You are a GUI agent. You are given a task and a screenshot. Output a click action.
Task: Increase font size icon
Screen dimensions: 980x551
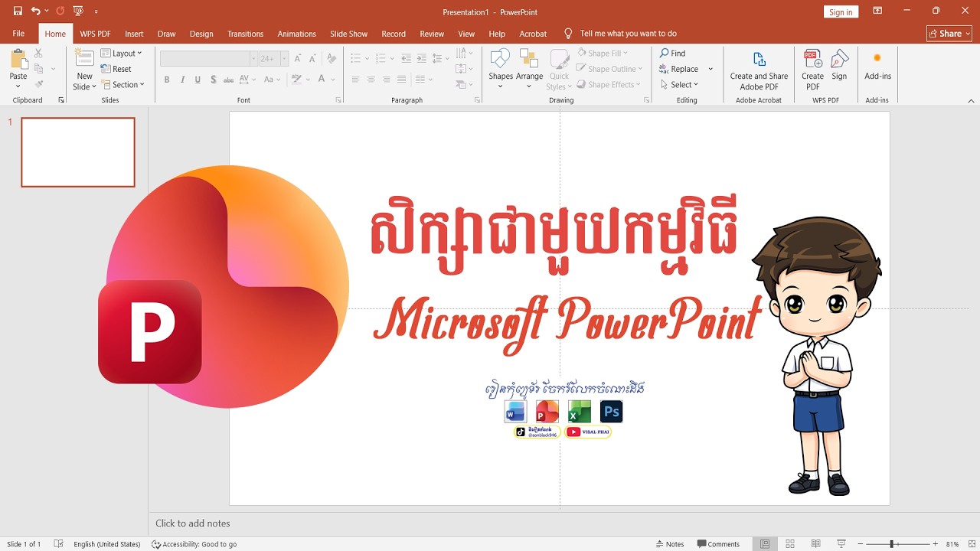pyautogui.click(x=297, y=58)
